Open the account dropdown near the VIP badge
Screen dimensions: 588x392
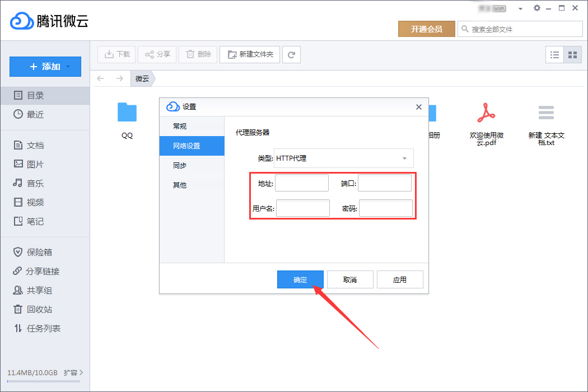click(x=520, y=8)
